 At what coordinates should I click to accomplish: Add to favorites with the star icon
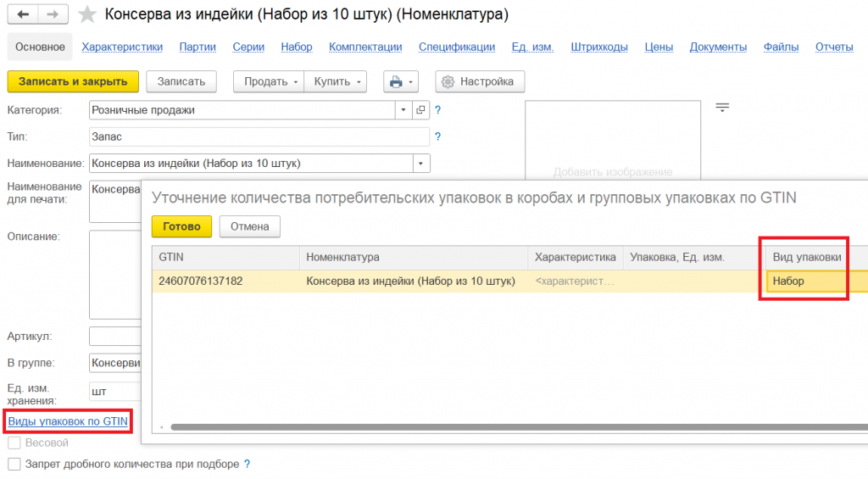click(x=87, y=14)
